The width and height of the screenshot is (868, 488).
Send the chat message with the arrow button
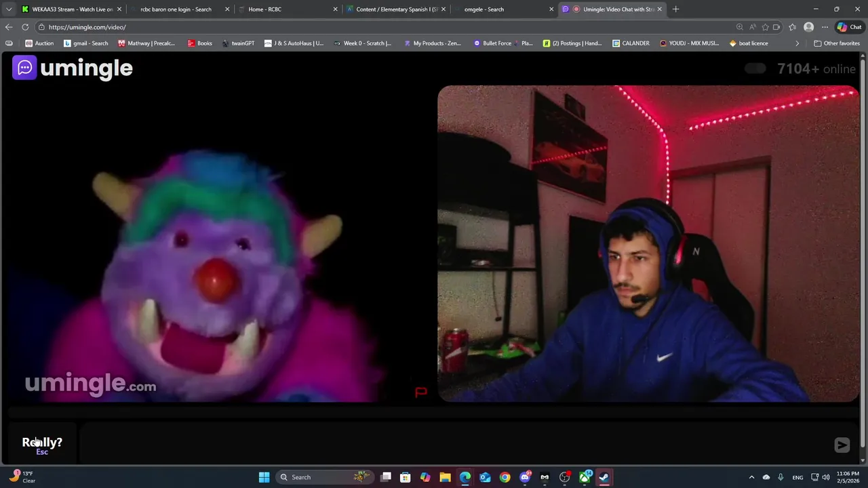842,445
